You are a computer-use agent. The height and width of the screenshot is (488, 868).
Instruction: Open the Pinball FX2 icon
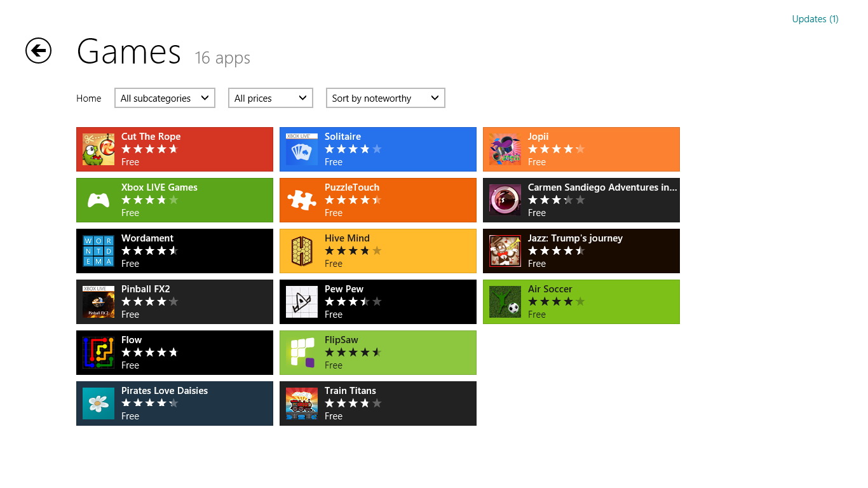point(98,302)
